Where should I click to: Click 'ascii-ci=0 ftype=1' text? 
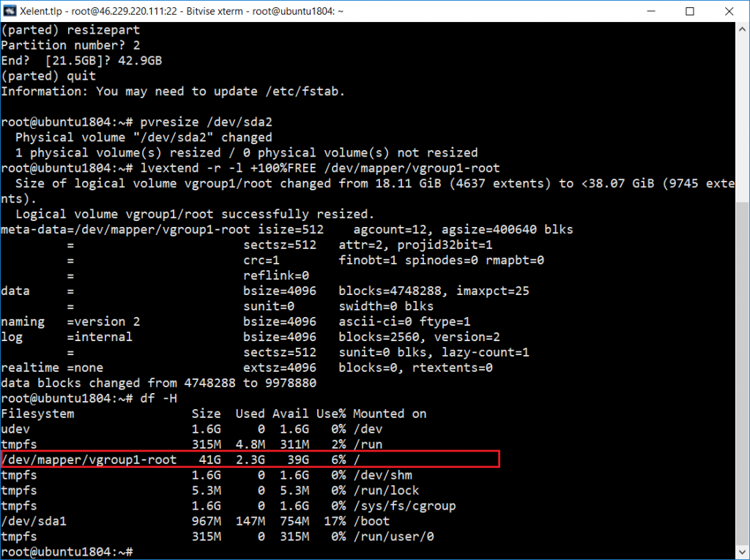tap(404, 321)
